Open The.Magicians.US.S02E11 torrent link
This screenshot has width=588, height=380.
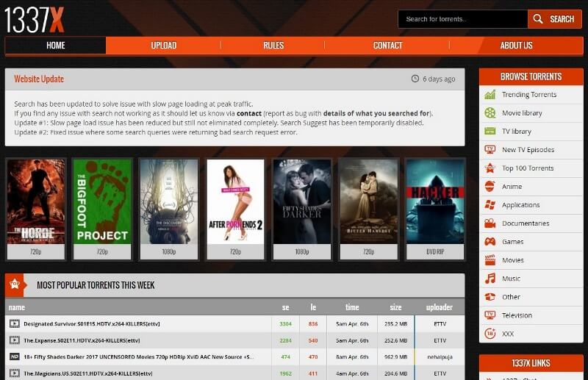point(88,373)
